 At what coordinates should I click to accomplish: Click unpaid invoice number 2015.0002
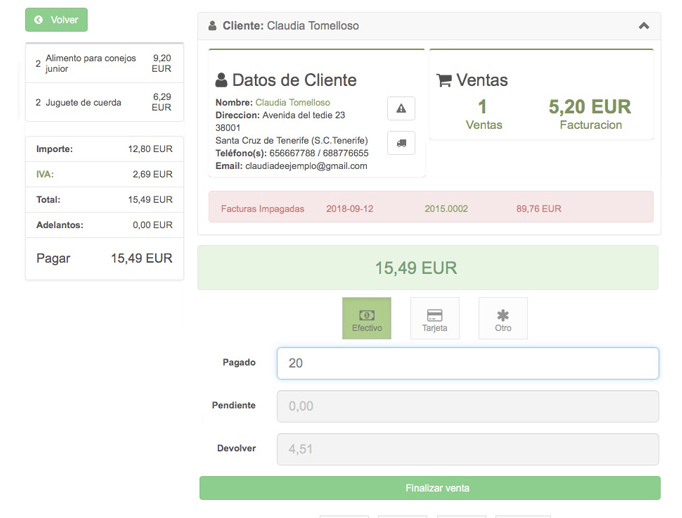[x=446, y=209]
